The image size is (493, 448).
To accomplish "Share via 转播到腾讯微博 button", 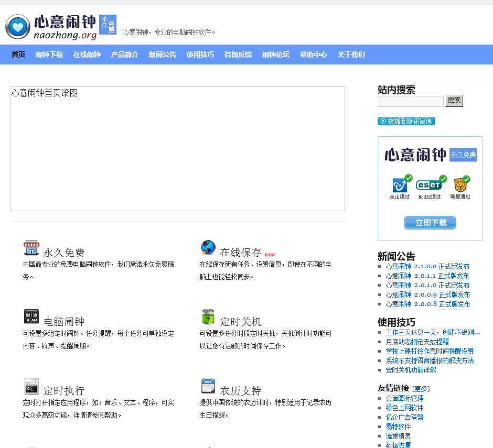I will coord(406,121).
